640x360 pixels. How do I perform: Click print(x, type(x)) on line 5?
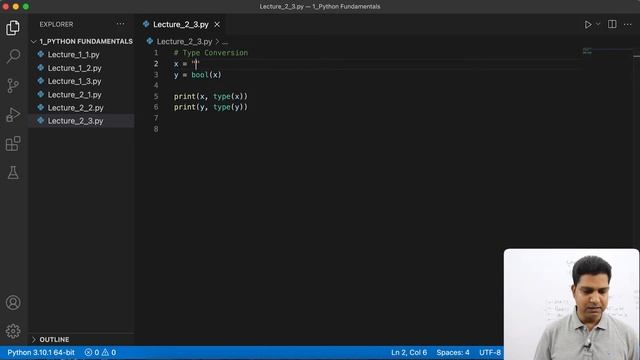point(211,96)
